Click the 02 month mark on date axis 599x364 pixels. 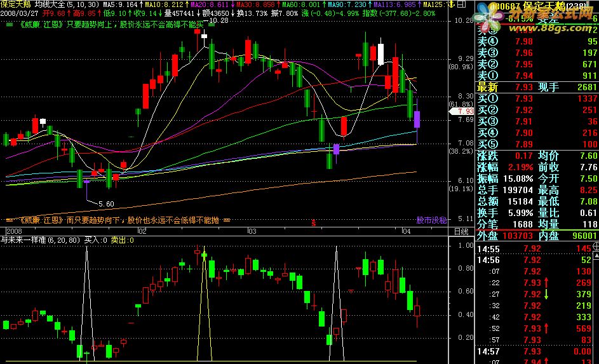[x=142, y=231]
